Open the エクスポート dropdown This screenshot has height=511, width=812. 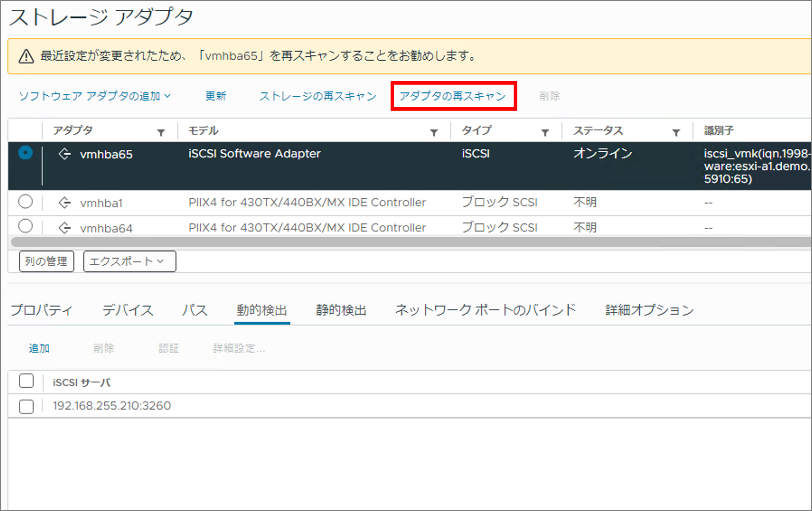130,261
